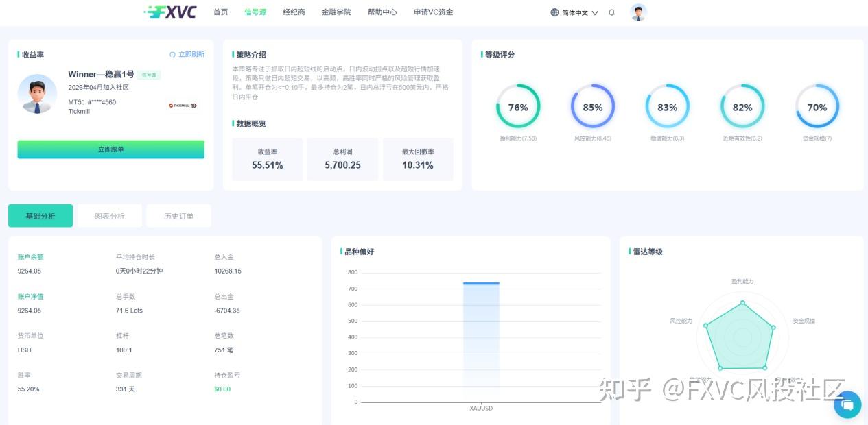Click the XAUUSD axis label
This screenshot has height=425, width=868.
(x=481, y=409)
